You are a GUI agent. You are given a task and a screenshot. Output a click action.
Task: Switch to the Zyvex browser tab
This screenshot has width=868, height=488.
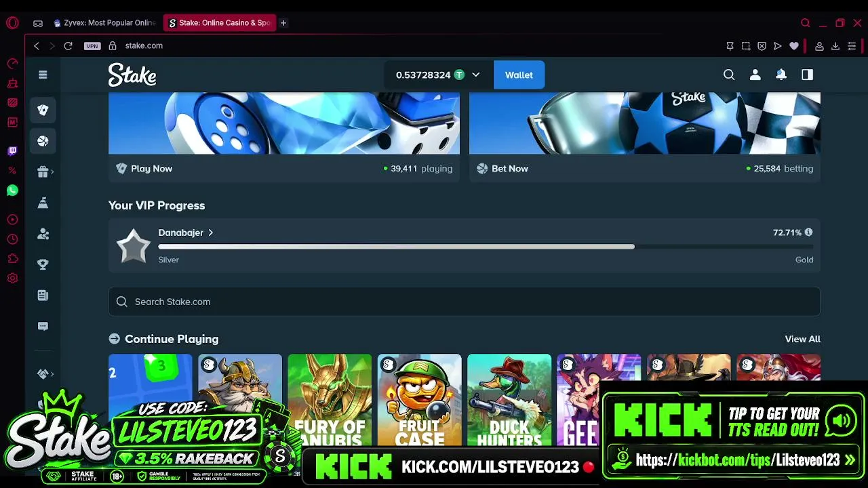click(x=104, y=23)
